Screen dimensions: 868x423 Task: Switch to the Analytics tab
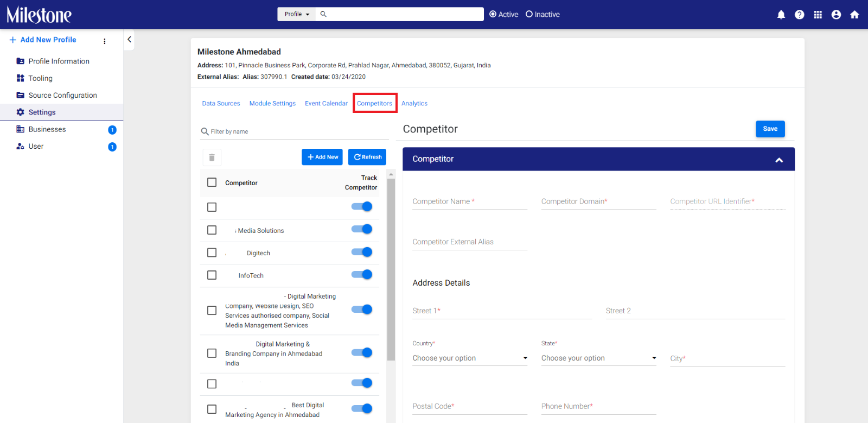coord(414,103)
